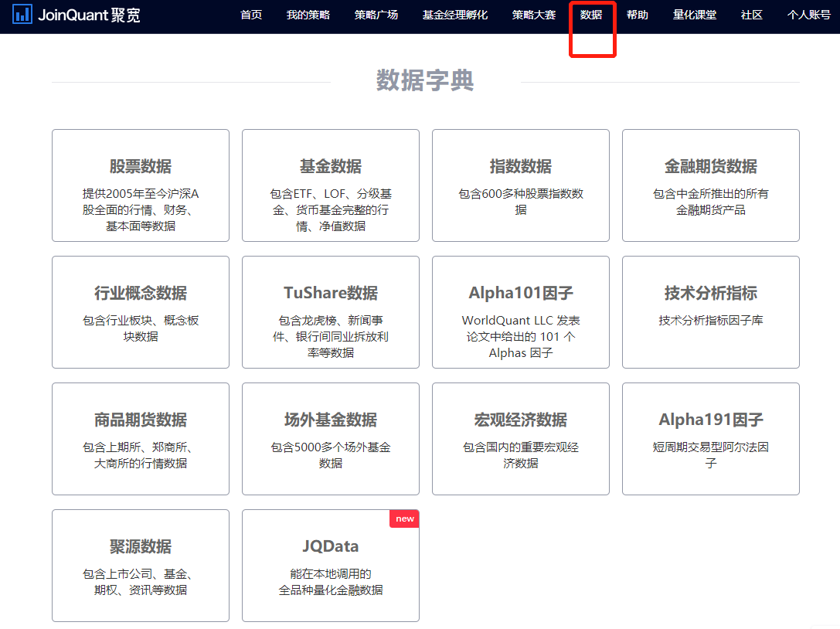Open the TuShare数据 card
Viewport: 840px width, 629px height.
(331, 312)
